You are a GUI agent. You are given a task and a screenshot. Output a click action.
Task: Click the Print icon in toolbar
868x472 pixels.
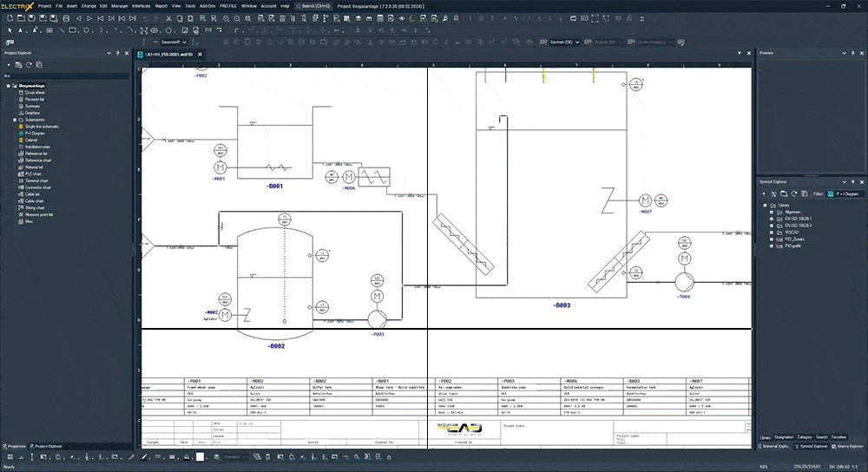click(x=66, y=18)
